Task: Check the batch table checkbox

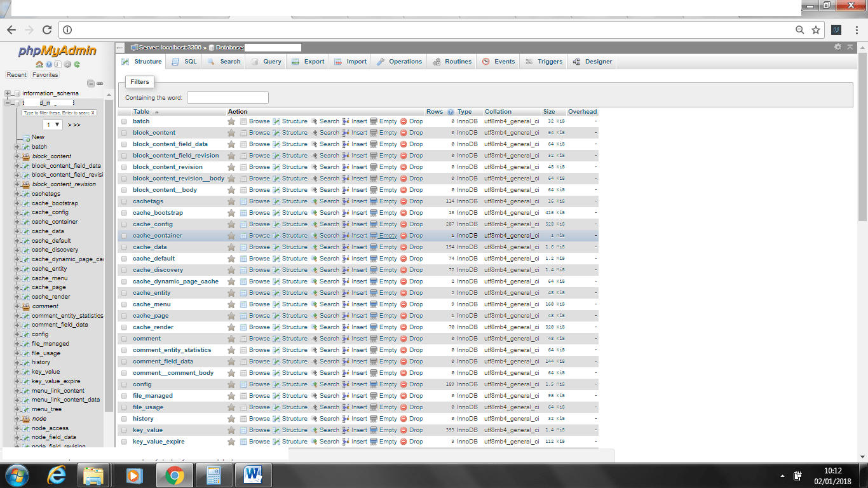Action: [x=125, y=121]
